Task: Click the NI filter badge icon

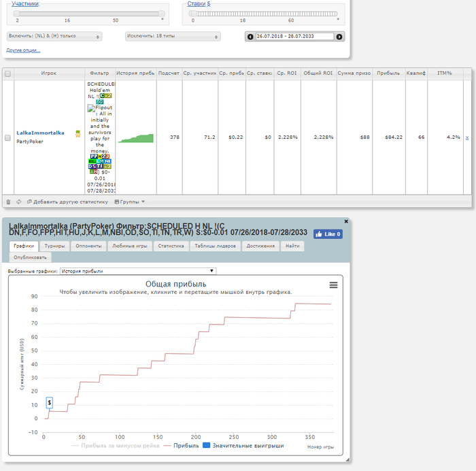Action: coord(107,161)
